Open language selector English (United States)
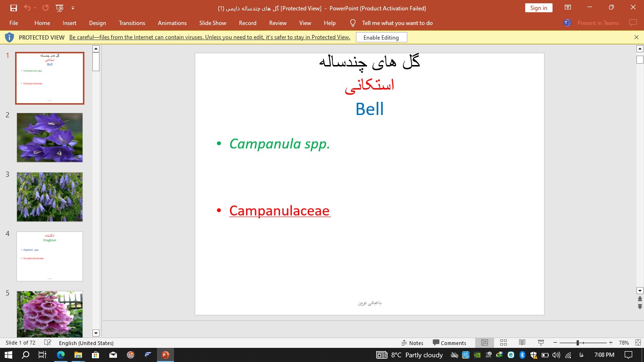644x362 pixels. (86, 343)
